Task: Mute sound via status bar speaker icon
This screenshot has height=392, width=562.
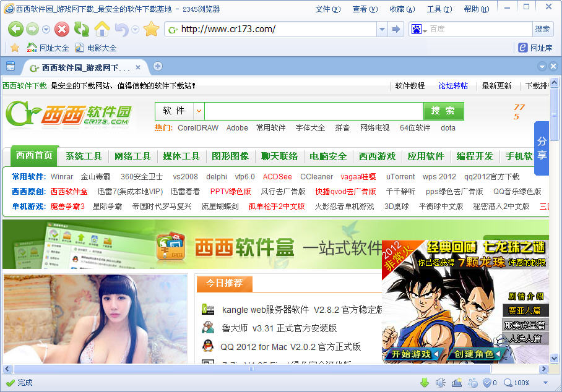Action: click(440, 383)
